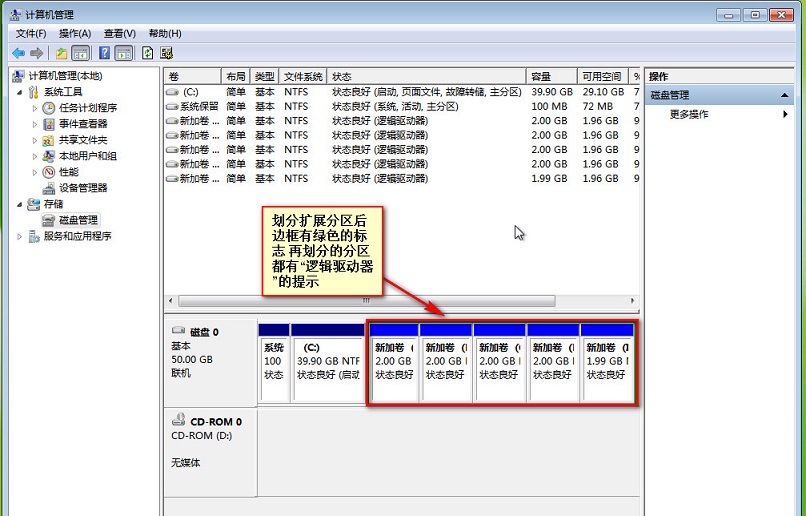Viewport: 806px width, 516px height.
Task: Click the Refresh toolbar icon
Action: tap(148, 53)
